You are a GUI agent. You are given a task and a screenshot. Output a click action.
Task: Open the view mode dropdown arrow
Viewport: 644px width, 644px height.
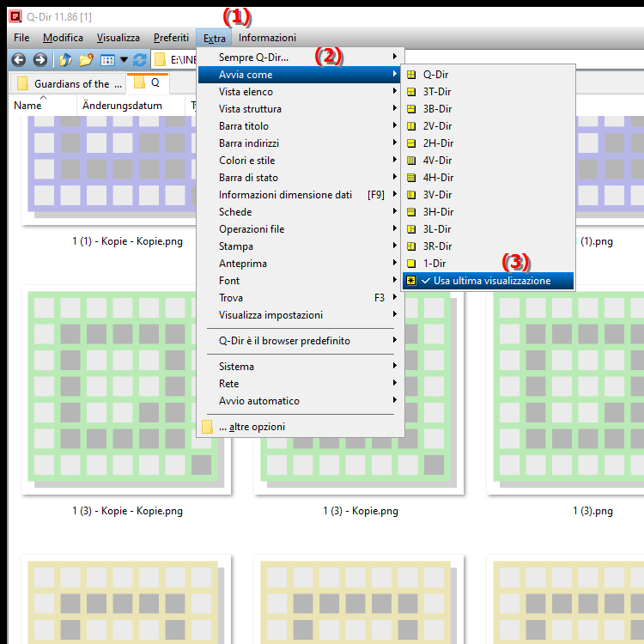click(x=124, y=60)
